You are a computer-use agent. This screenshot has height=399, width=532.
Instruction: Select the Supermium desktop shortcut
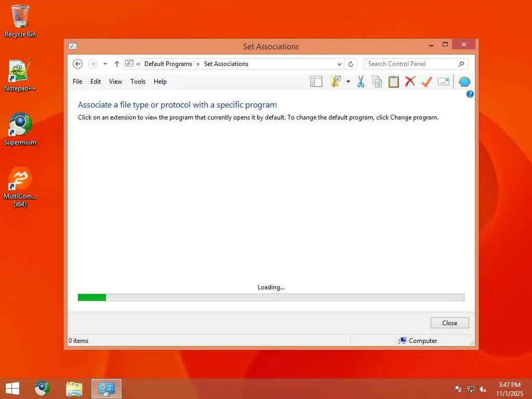tap(20, 129)
